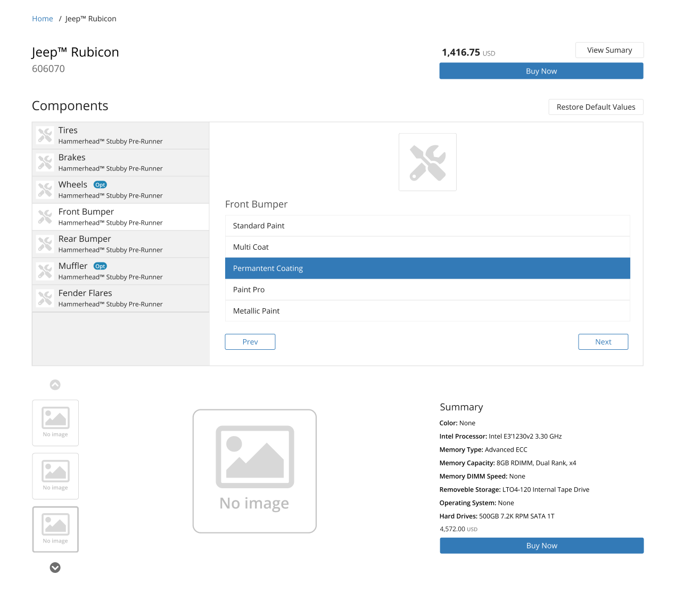Click the Opt badge next to Wheels
This screenshot has height=616, width=676.
click(100, 185)
